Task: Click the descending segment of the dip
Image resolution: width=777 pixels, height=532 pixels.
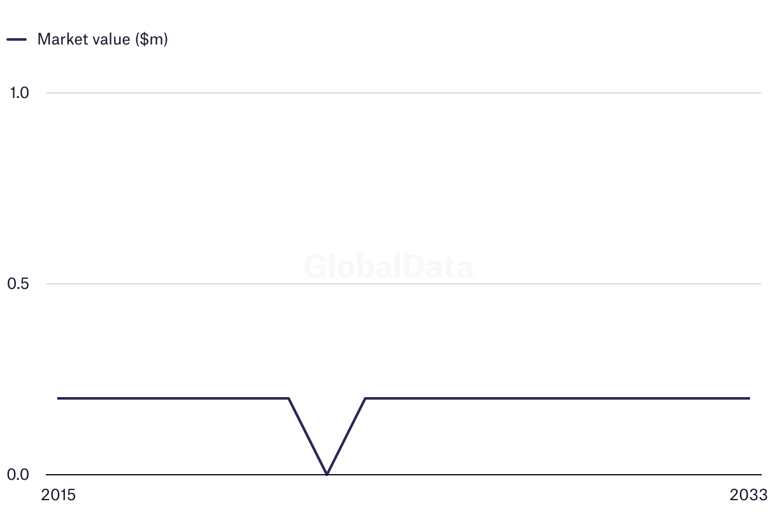Action: pos(308,437)
